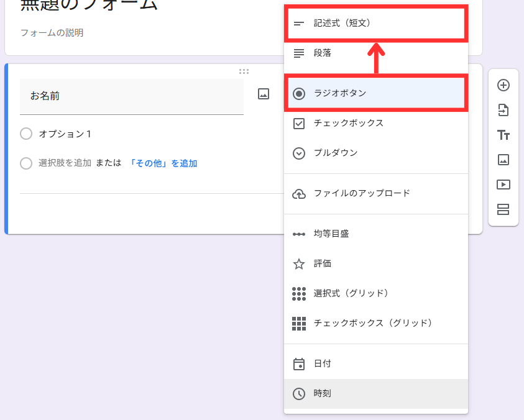Image resolution: width=524 pixels, height=420 pixels.
Task: Click the drag handle dots above the question
Action: point(244,71)
